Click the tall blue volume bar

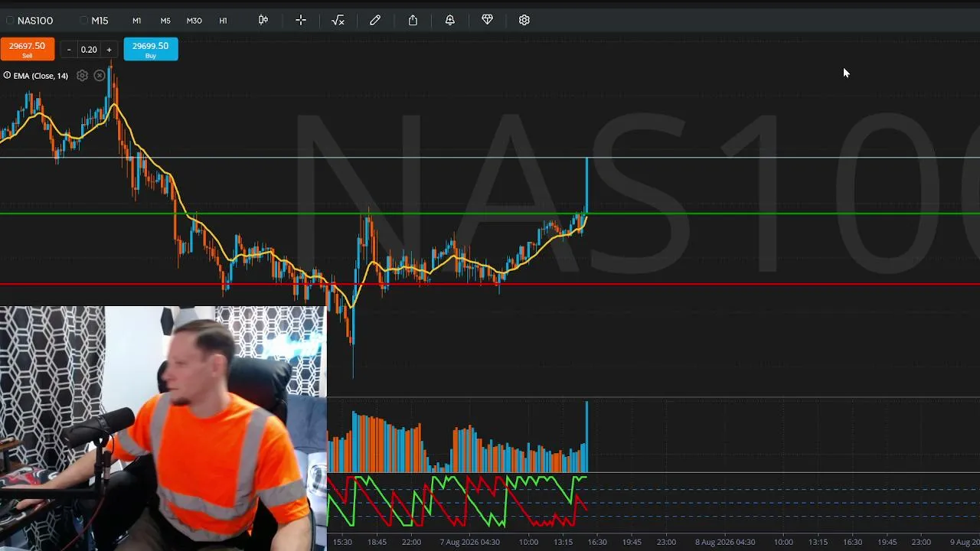(x=587, y=436)
